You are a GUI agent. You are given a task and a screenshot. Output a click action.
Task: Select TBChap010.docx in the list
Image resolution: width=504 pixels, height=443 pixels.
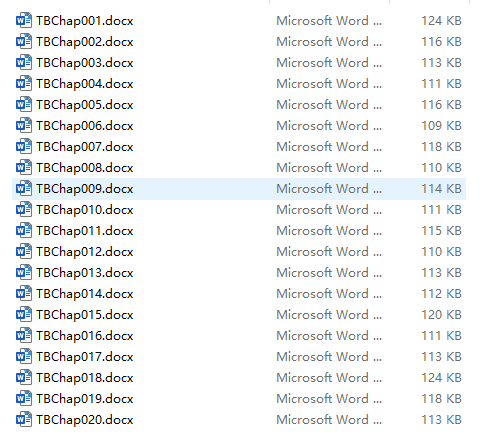click(85, 210)
